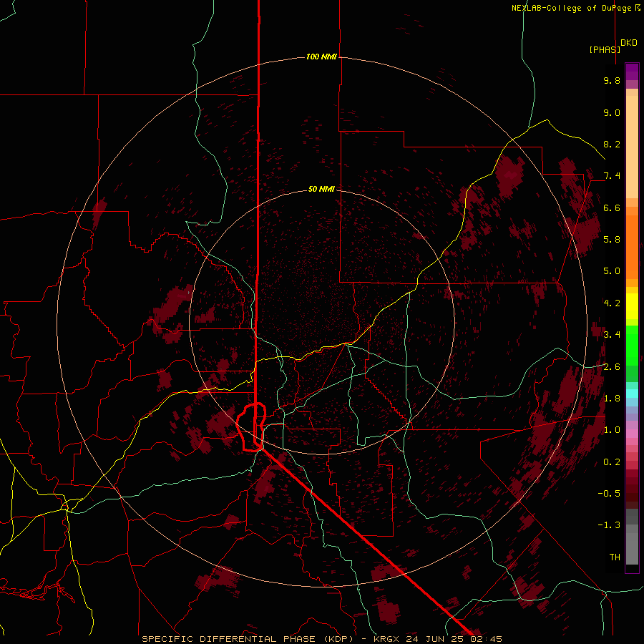Choose the 2.6 legend value

(612, 366)
